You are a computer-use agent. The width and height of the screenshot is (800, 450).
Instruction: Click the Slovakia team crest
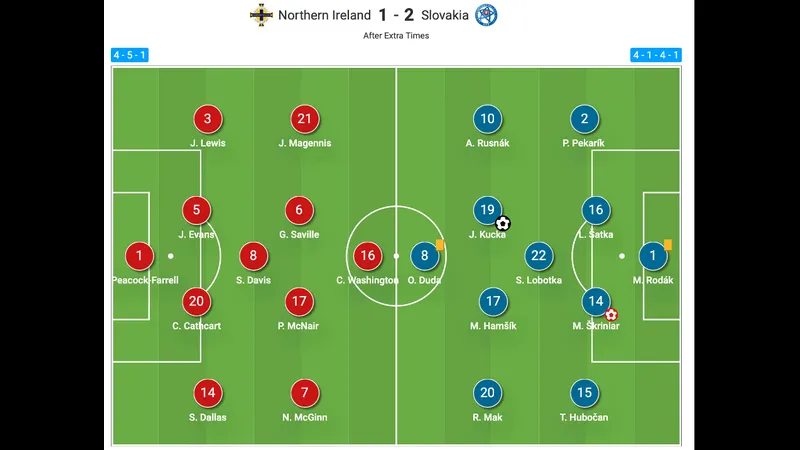486,15
